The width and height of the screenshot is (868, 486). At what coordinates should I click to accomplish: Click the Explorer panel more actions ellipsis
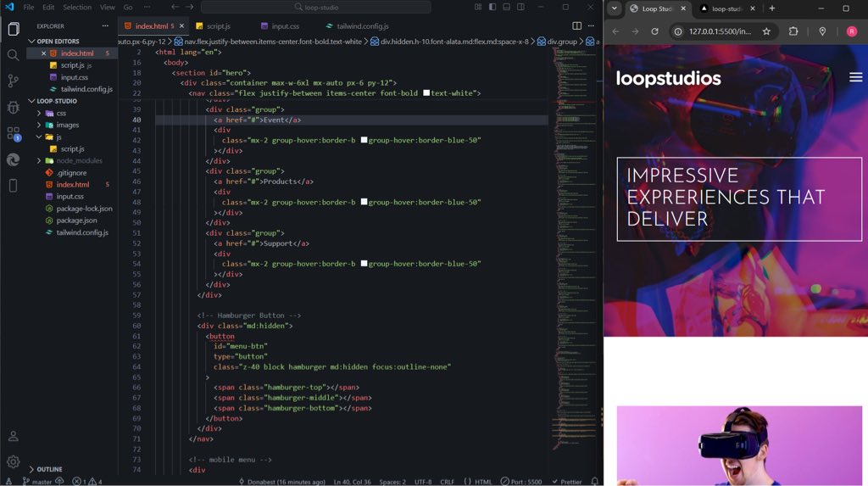pos(105,26)
